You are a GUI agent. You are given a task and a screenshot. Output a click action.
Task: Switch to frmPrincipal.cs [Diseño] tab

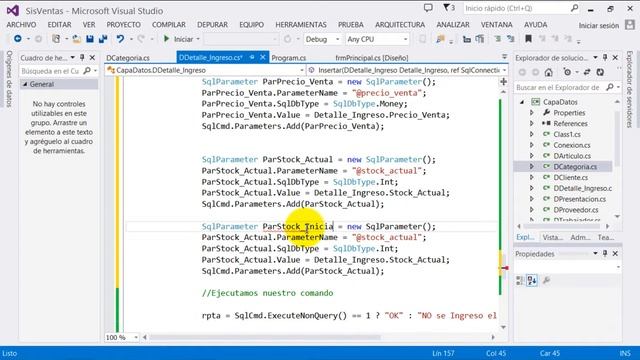371,58
